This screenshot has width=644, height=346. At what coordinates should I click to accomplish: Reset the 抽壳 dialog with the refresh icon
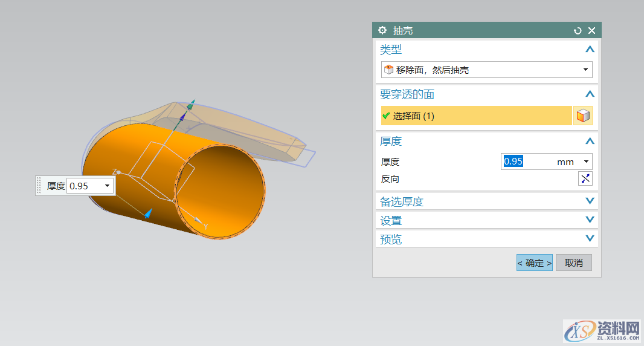pyautogui.click(x=578, y=31)
